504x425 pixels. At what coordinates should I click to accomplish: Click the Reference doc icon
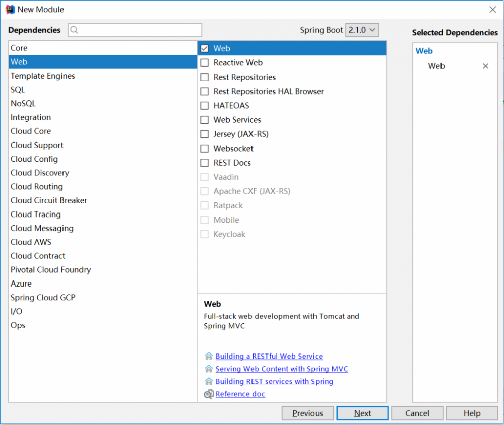(x=209, y=394)
